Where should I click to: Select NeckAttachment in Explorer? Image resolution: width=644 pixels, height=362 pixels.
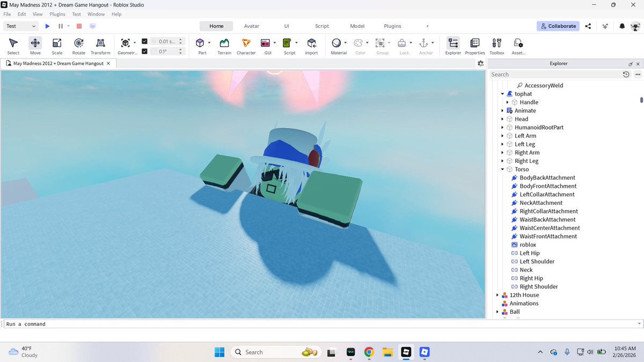[541, 203]
